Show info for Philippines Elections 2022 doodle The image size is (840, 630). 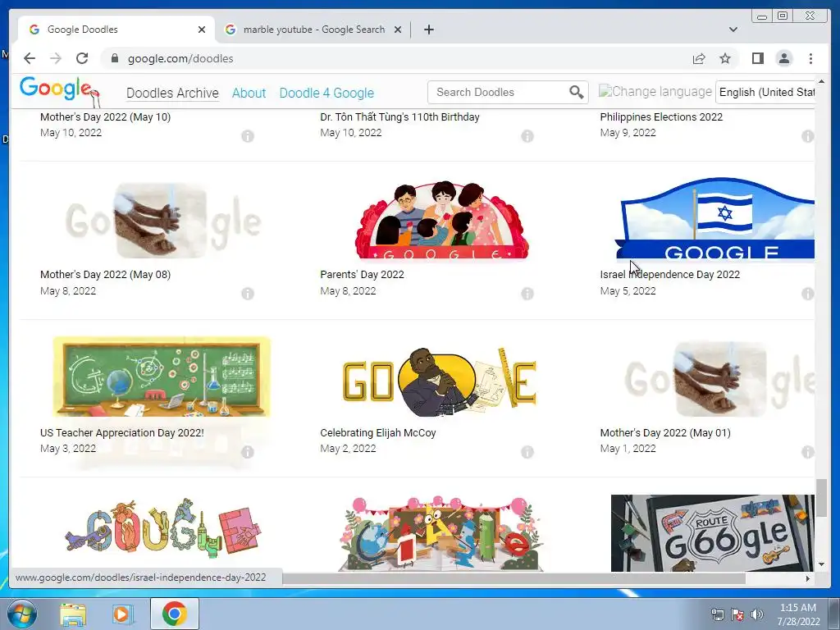(x=807, y=136)
